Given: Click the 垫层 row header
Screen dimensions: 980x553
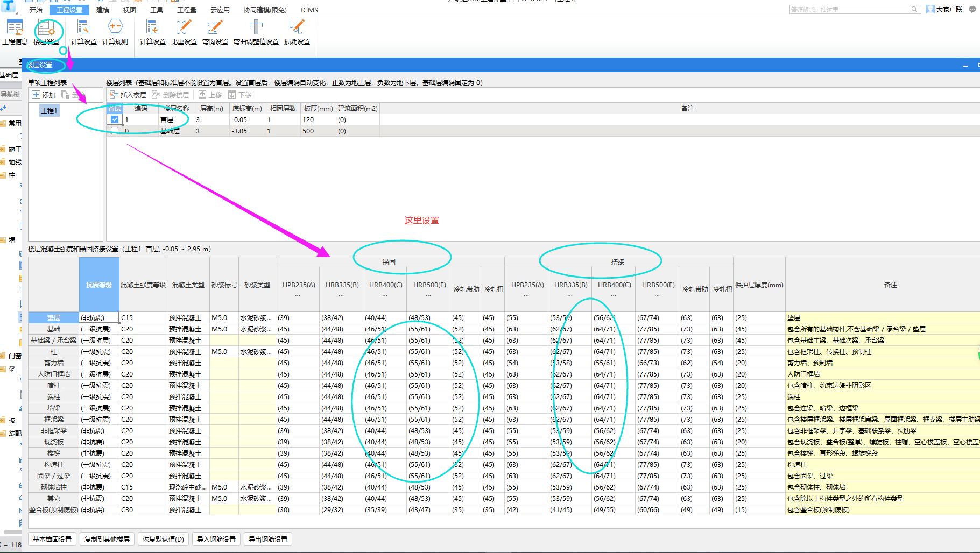Looking at the screenshot, I should pos(54,317).
